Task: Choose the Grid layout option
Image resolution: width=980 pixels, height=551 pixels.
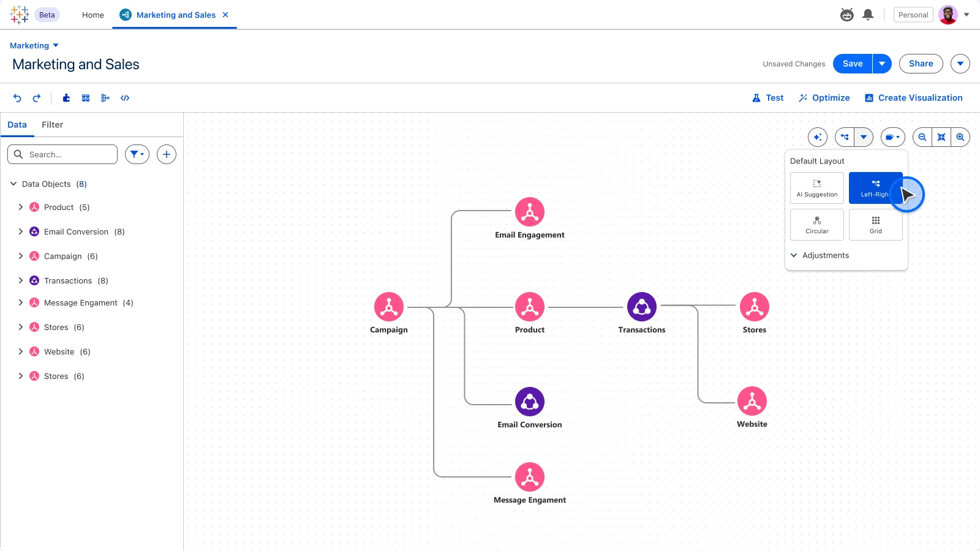Action: pos(876,225)
